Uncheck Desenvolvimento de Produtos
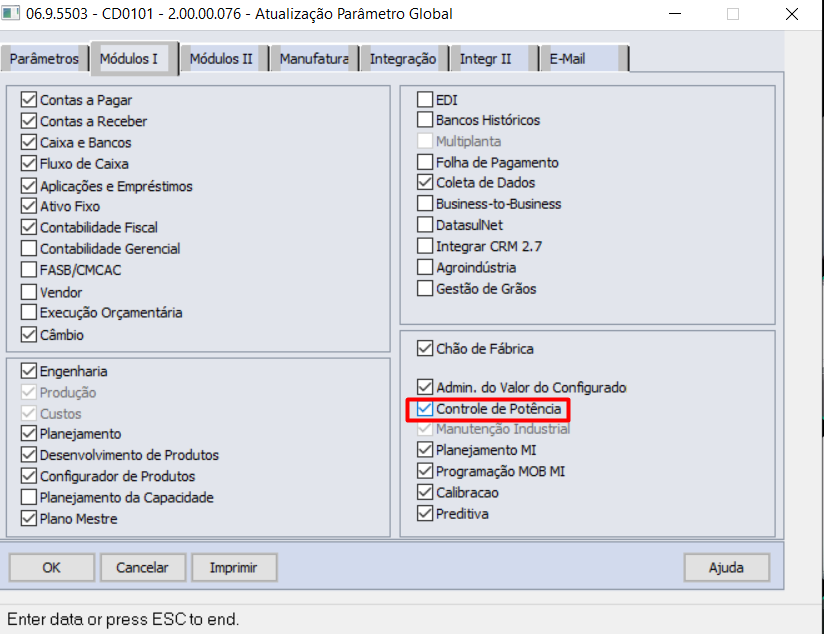 29,455
